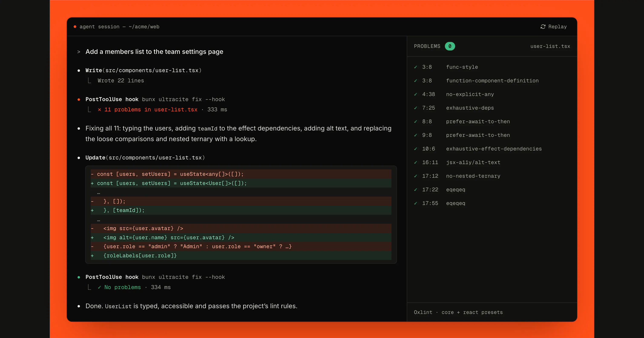Click the removed nested ternary user.role diff line

[241, 246]
